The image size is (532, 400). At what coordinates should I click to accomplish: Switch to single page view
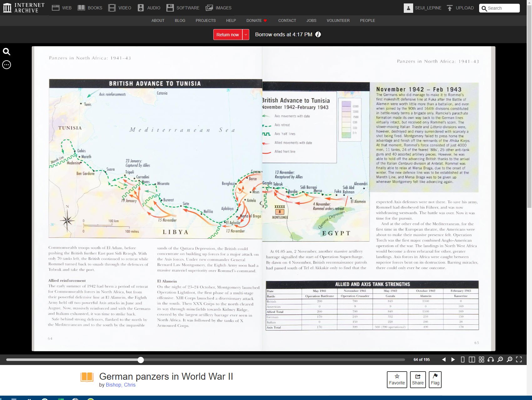click(463, 360)
